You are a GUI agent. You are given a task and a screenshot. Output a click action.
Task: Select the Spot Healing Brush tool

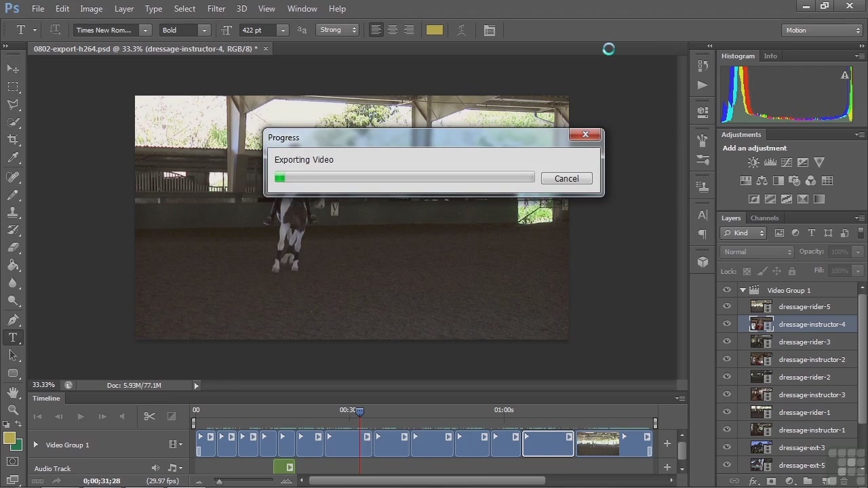click(x=13, y=177)
